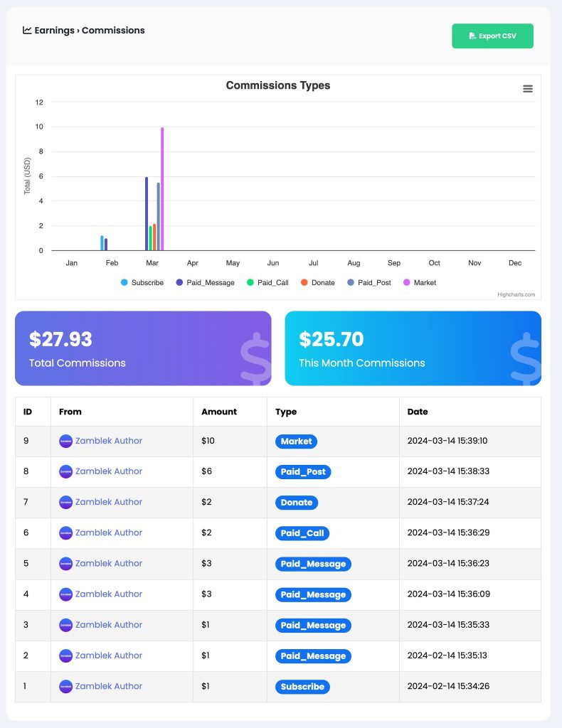Click the Market type badge
This screenshot has height=728, width=562.
(296, 441)
